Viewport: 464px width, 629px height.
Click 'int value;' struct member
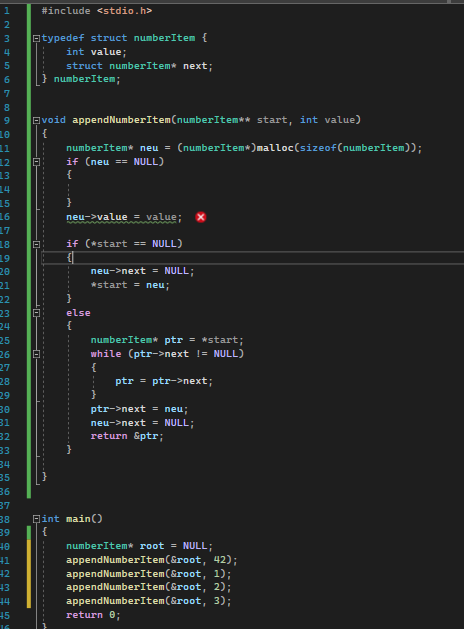(96, 52)
